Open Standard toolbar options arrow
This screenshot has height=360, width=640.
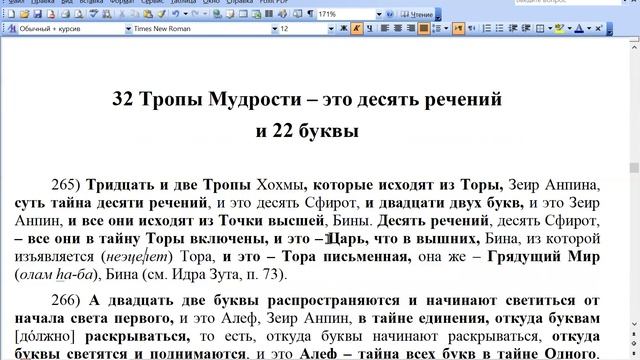(x=438, y=15)
